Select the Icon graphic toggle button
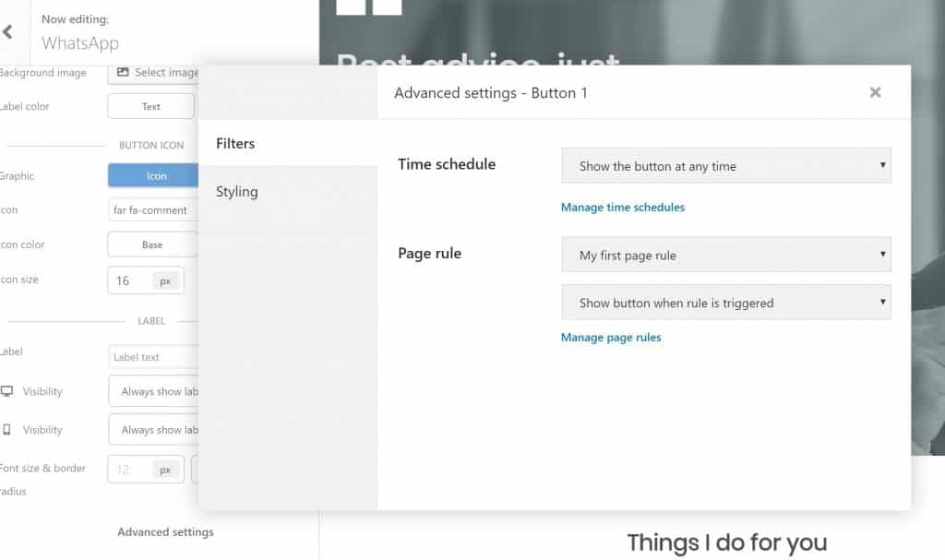Screen dimensions: 945x560 (154, 176)
